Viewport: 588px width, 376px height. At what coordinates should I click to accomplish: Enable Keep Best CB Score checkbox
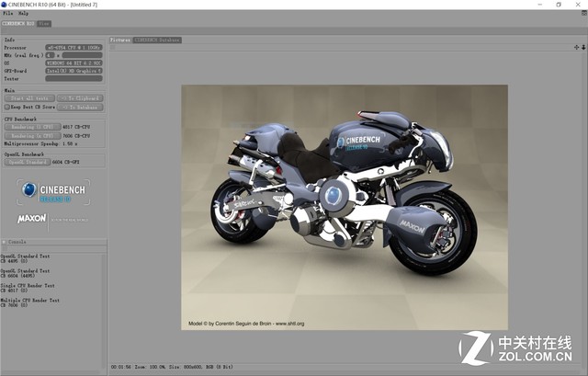click(6, 107)
